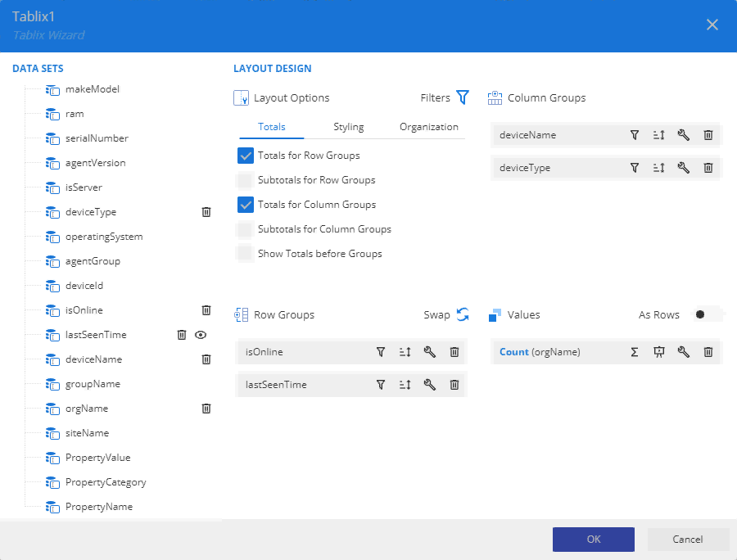Select the siteName field
737x560 pixels.
tap(87, 433)
